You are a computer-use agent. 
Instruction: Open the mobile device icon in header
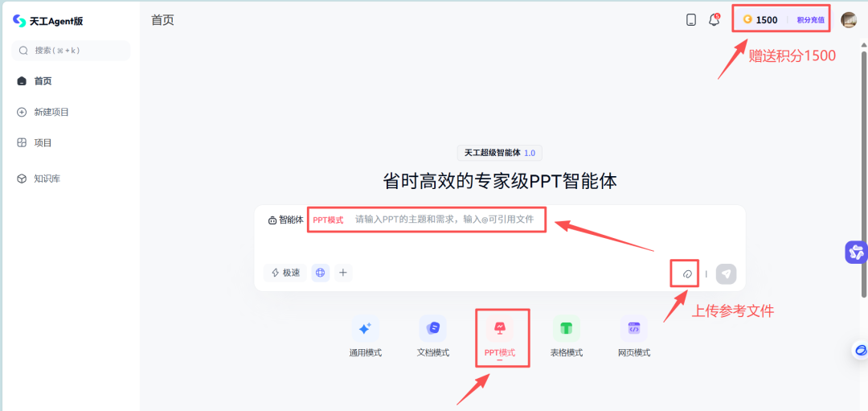coord(691,20)
